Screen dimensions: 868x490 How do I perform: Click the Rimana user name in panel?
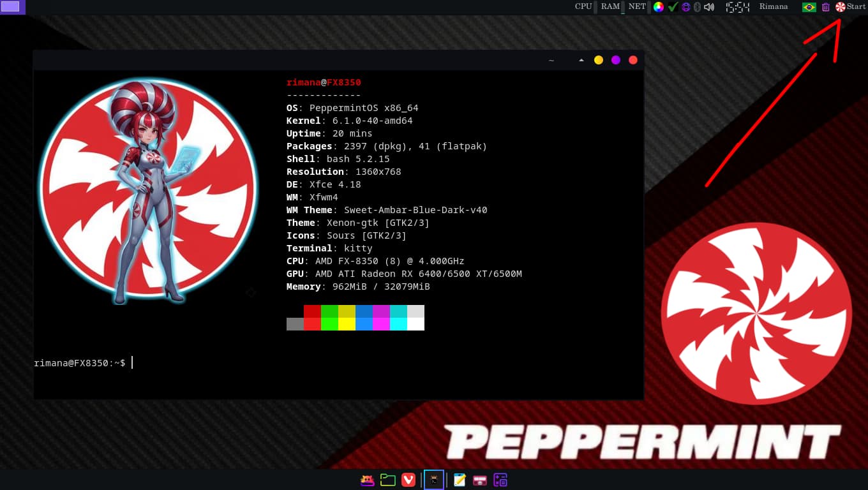pyautogui.click(x=773, y=7)
